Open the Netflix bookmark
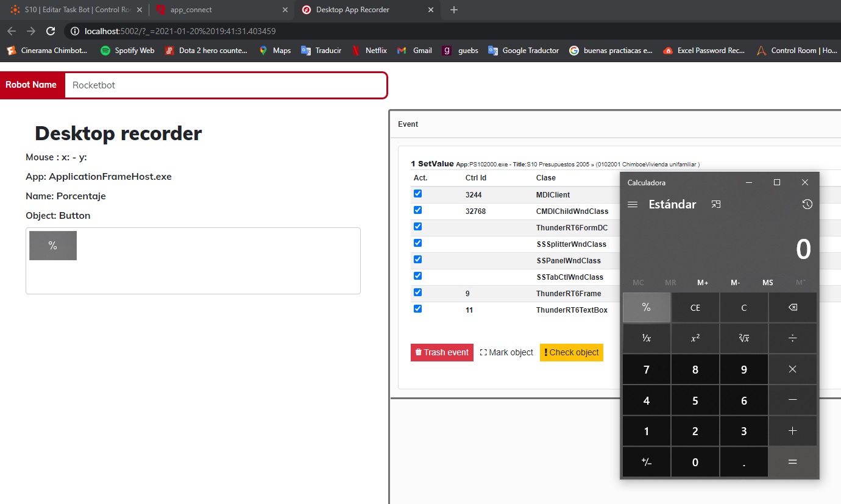Viewport: 841px width, 504px height. tap(369, 51)
